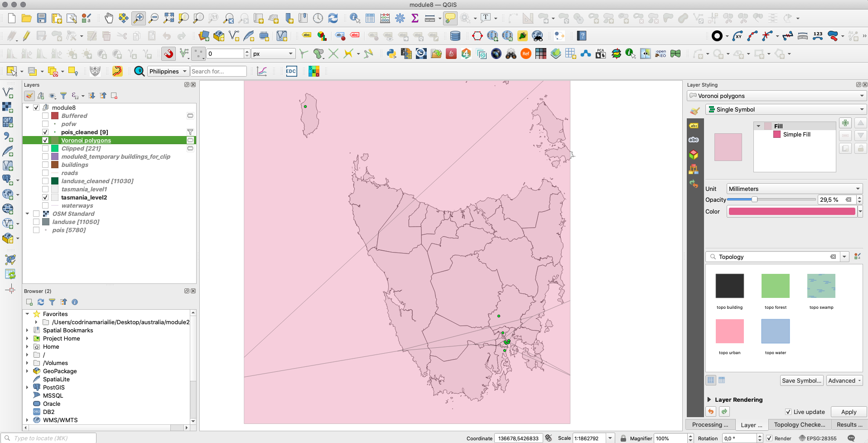Viewport: 868px width, 443px height.
Task: Open Statistical Summary sigma icon
Action: click(415, 18)
